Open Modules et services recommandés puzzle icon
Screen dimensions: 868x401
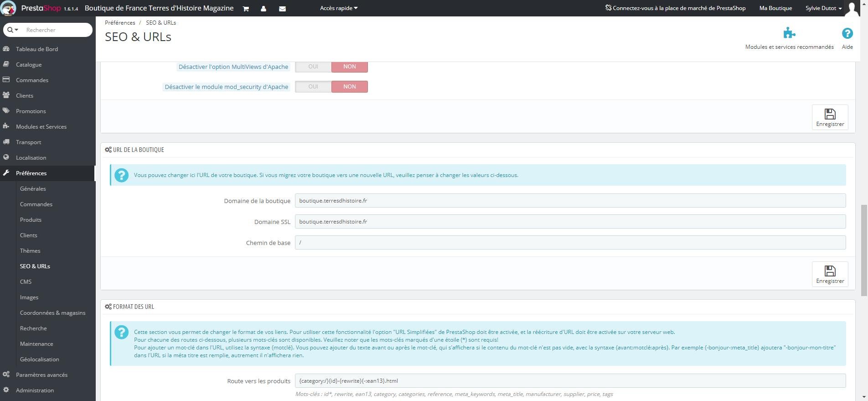[x=789, y=33]
